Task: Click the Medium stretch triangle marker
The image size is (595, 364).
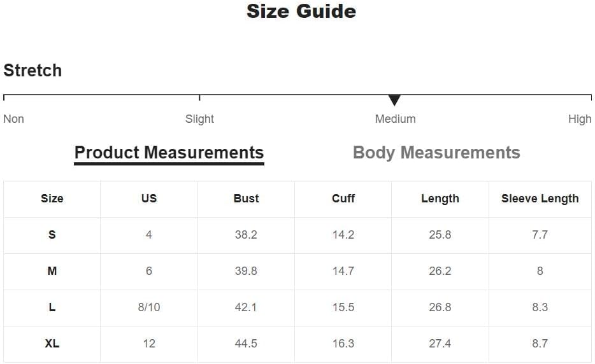Action: 394,100
